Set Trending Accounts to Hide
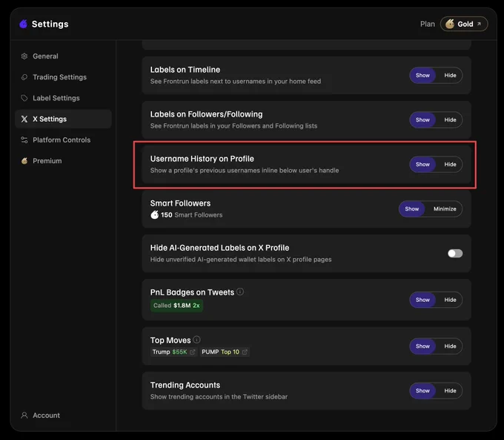 [x=450, y=391]
